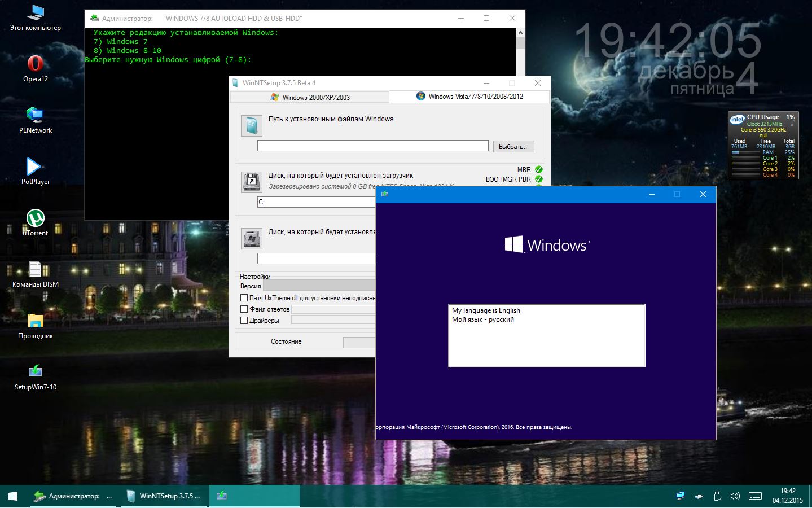Switch to the 'Администратор' console taskbar button
The height and width of the screenshot is (508, 812).
72,496
